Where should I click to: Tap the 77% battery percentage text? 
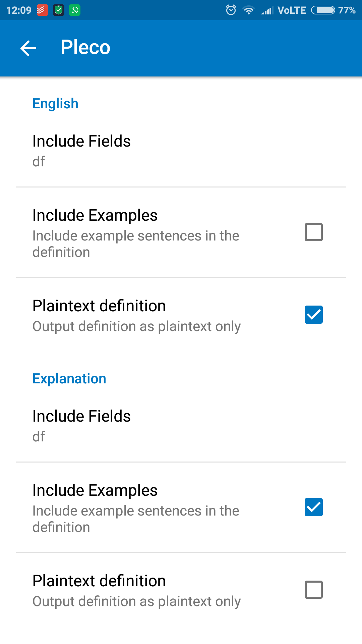click(x=347, y=10)
